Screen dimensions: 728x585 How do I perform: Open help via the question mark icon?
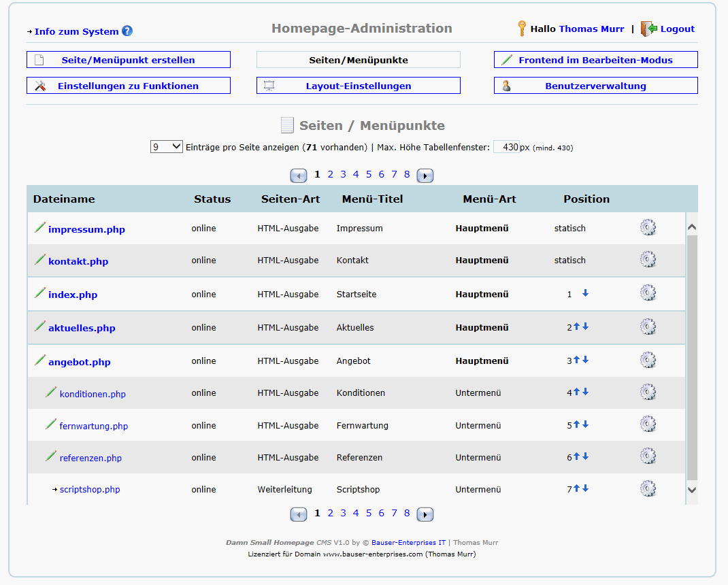click(x=128, y=29)
